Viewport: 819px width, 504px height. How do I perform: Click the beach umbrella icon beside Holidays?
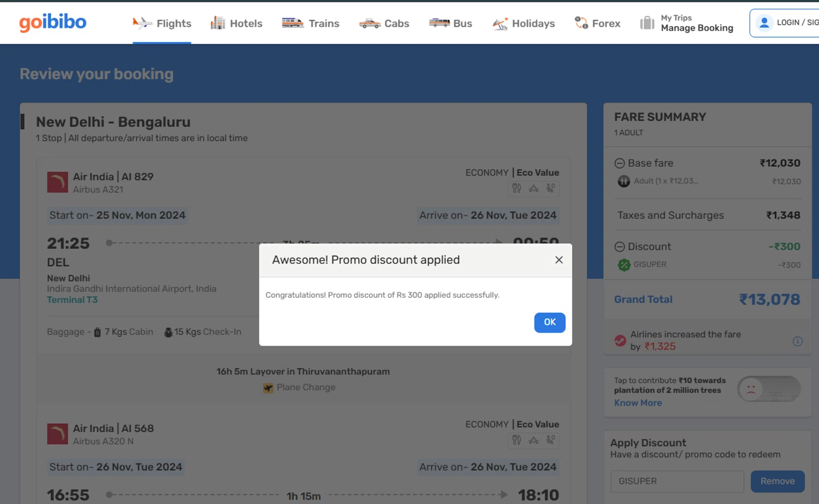pos(500,23)
